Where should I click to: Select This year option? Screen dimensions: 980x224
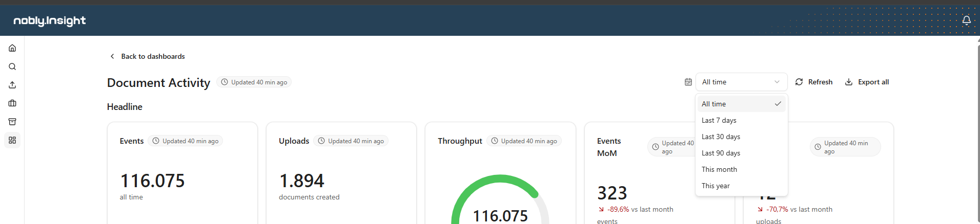click(741, 186)
